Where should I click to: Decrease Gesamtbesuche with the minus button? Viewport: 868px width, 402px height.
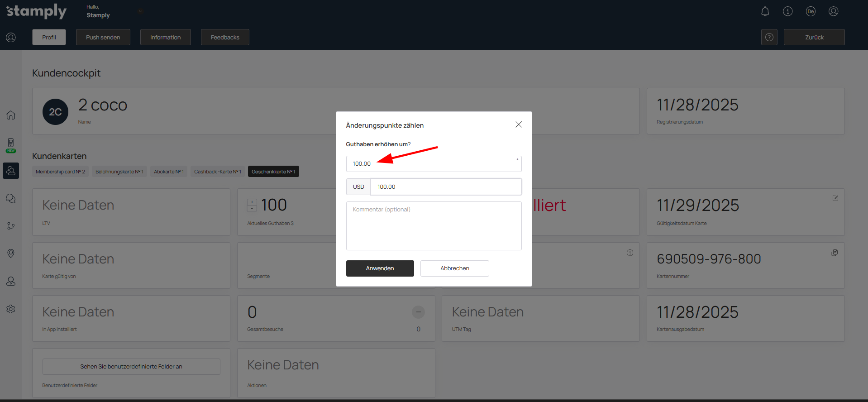418,312
